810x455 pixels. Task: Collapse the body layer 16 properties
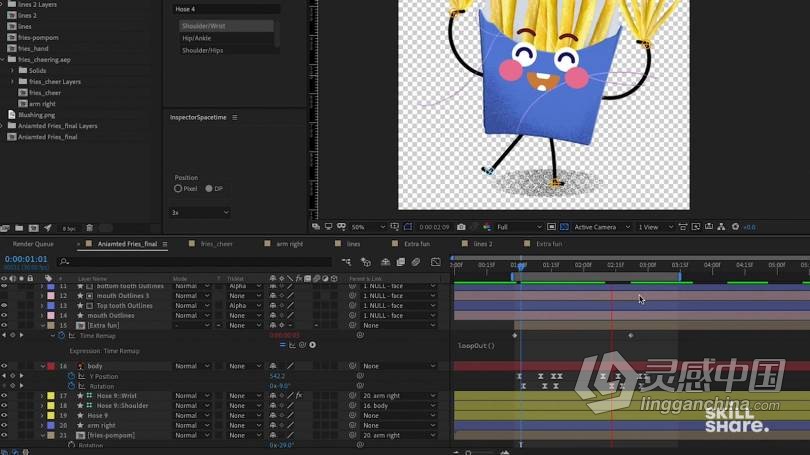[x=43, y=366]
